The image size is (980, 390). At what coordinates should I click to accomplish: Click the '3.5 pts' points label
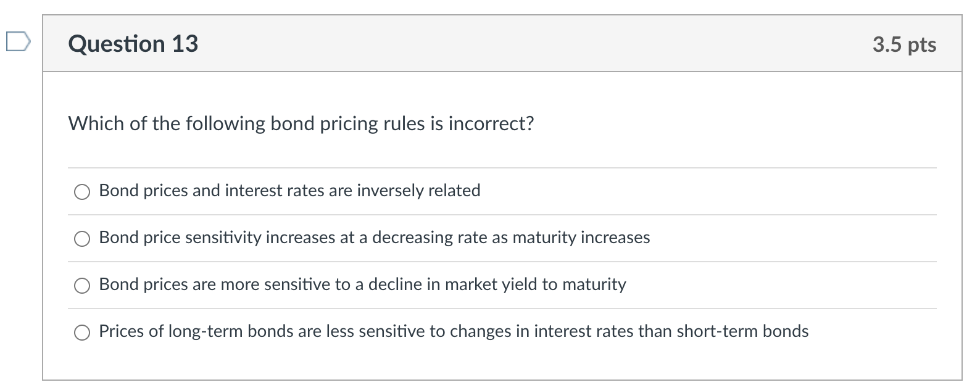(904, 44)
